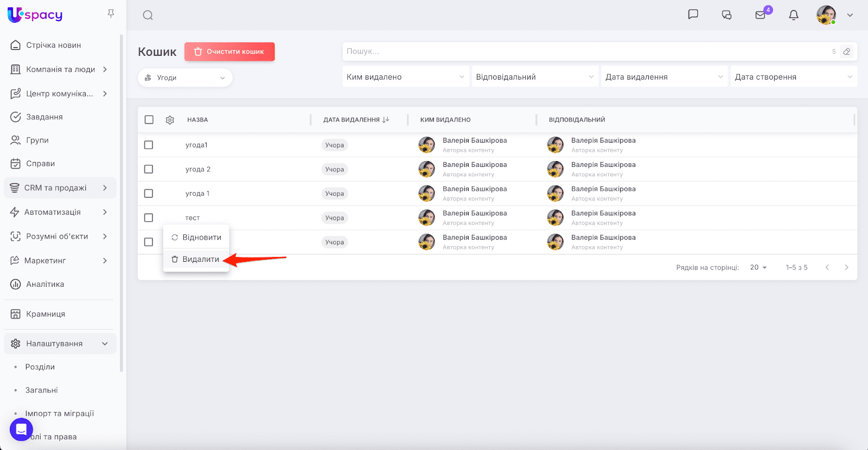868x450 pixels.
Task: Expand the Дата видалення filter dropdown
Action: [x=664, y=77]
